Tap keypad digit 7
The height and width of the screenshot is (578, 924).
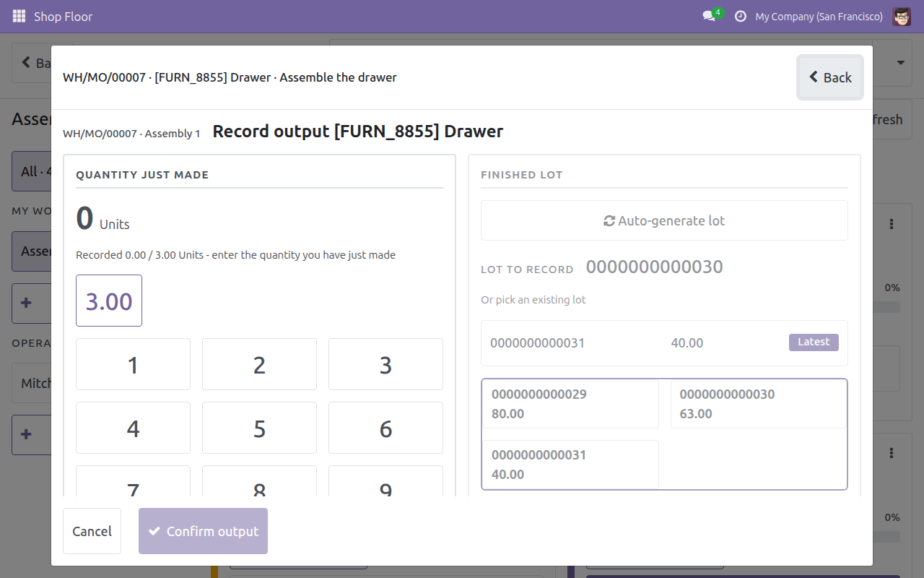[133, 481]
